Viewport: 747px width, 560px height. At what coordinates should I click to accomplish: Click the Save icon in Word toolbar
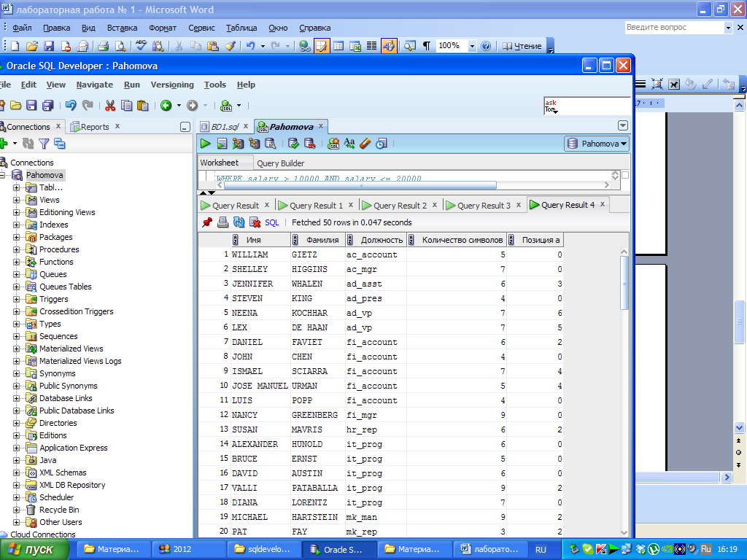click(x=49, y=46)
